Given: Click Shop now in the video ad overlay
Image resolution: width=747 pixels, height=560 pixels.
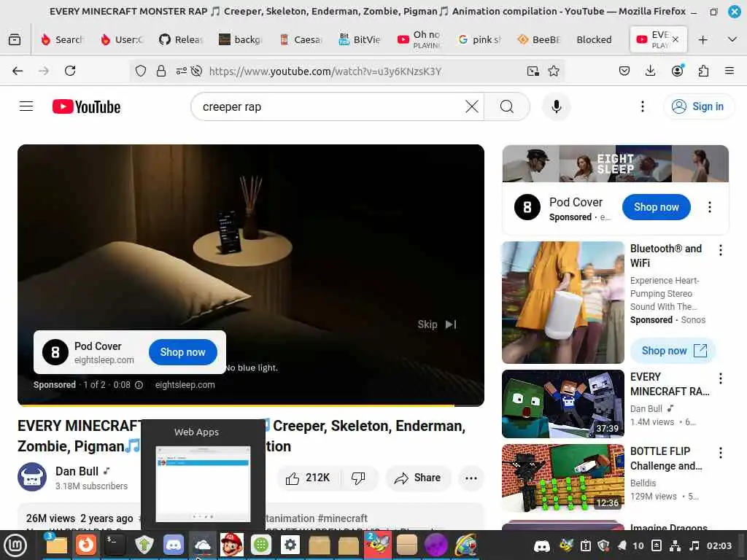Looking at the screenshot, I should coord(183,352).
